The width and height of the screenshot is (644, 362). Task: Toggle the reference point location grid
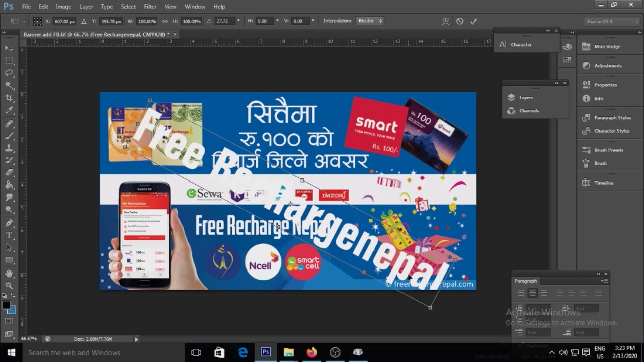(37, 21)
